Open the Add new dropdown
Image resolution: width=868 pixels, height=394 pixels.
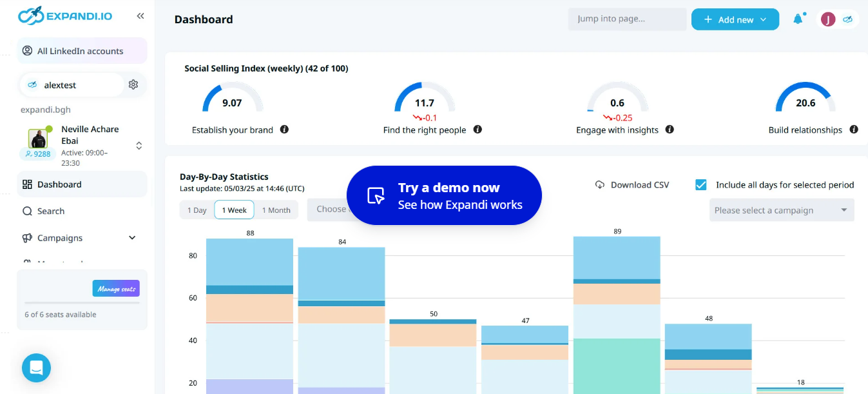[x=735, y=19]
